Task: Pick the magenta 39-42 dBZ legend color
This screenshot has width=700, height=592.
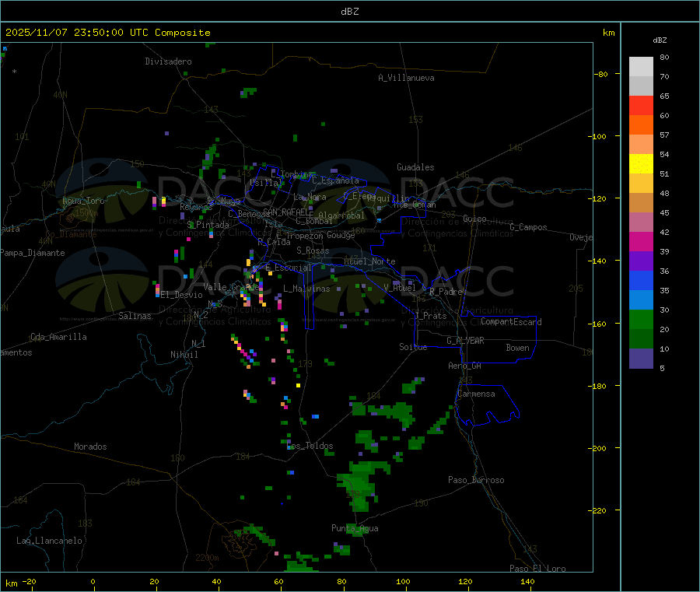Action: point(641,241)
